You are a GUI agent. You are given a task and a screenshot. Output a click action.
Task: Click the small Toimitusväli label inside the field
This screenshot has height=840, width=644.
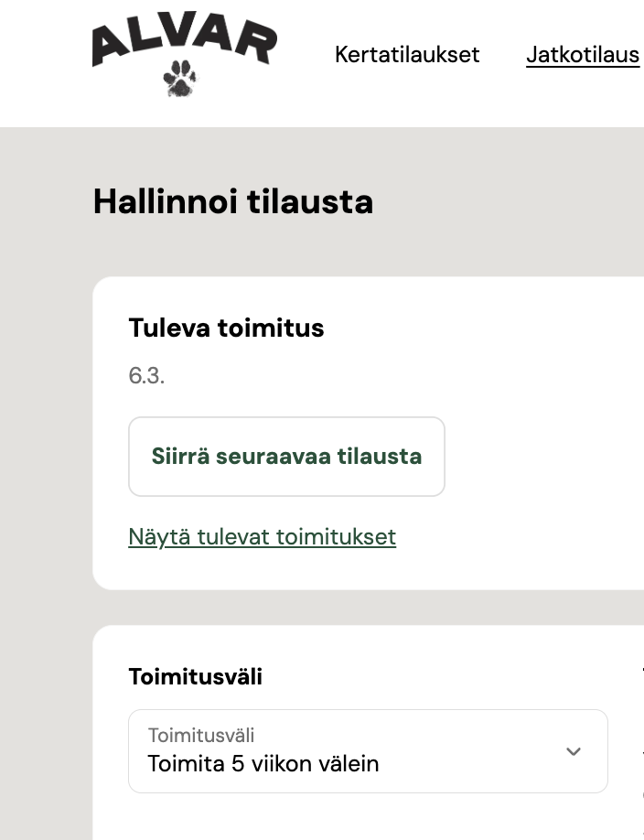click(201, 735)
